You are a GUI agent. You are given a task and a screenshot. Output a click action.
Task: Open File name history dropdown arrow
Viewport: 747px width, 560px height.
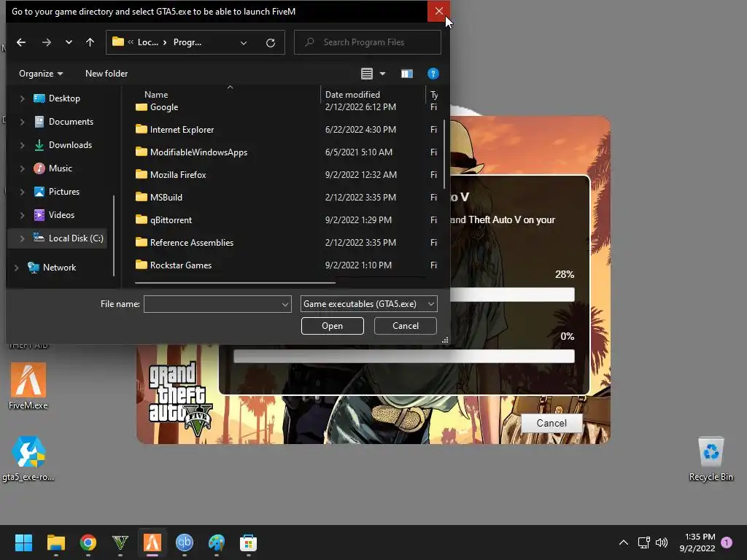click(285, 304)
